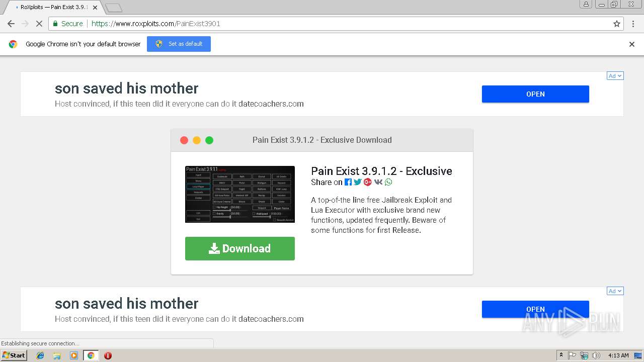Screen dimensions: 644x362
Task: Go back to the previous page
Action: click(x=11, y=24)
